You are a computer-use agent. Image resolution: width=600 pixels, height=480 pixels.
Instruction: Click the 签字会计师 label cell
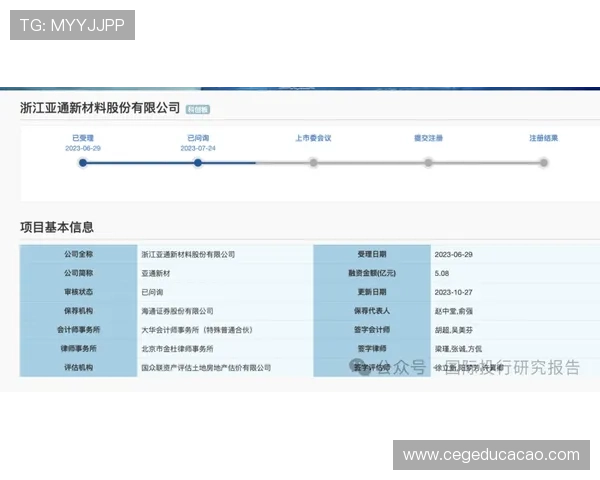[372, 329]
